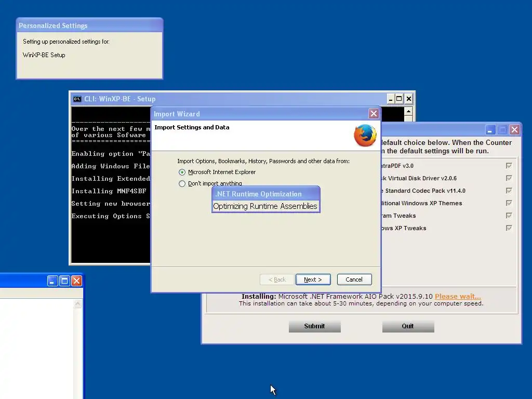Toggle the ram Tweaks checkbox
Image resolution: width=532 pixels, height=399 pixels.
[x=509, y=216]
